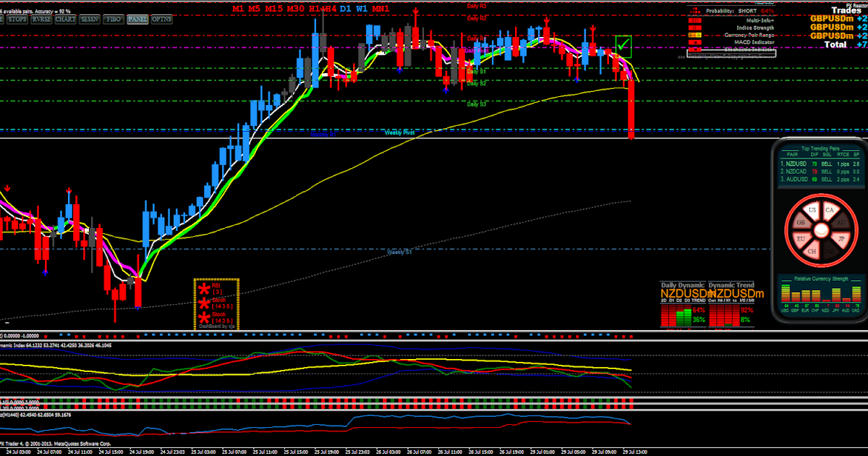868x456 pixels.
Task: Click yellow value box beside Currency Pair Range
Action: click(695, 35)
